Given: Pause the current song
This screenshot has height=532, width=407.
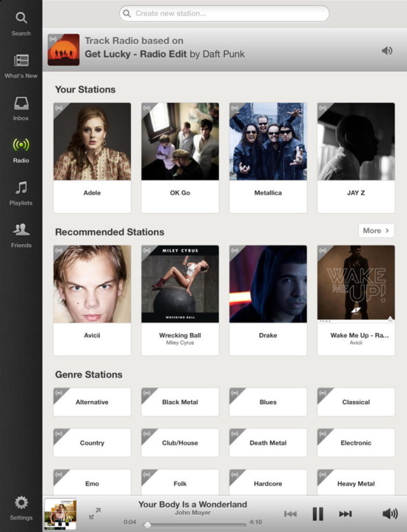Looking at the screenshot, I should pos(318,514).
